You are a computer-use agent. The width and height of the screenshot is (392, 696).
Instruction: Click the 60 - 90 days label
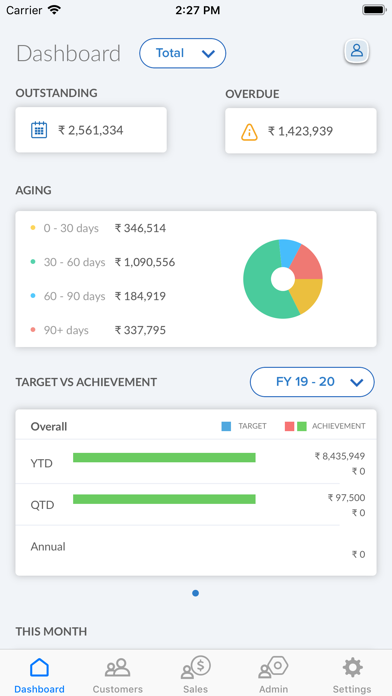[74, 296]
